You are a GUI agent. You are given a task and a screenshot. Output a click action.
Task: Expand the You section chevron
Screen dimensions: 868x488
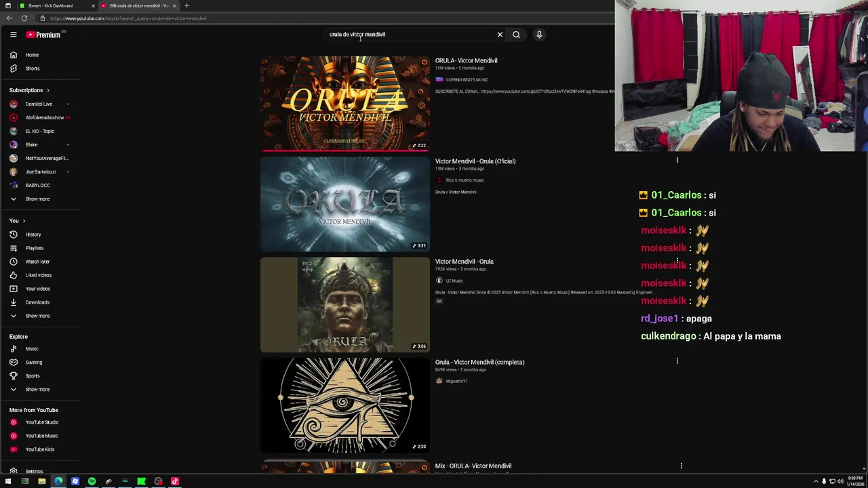24,221
